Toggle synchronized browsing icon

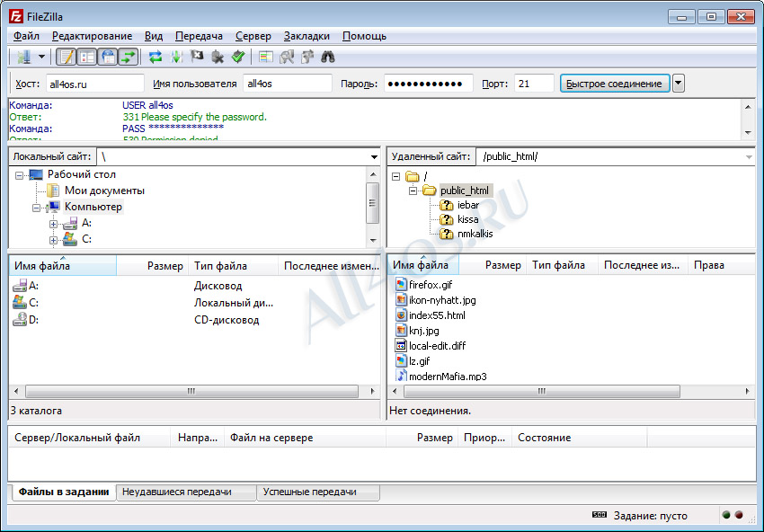click(307, 57)
